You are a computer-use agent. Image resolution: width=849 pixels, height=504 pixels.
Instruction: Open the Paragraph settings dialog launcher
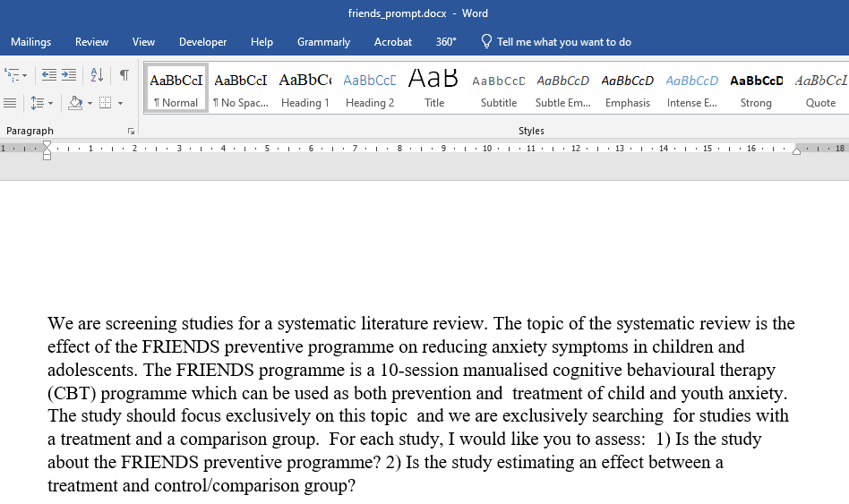coord(131,131)
